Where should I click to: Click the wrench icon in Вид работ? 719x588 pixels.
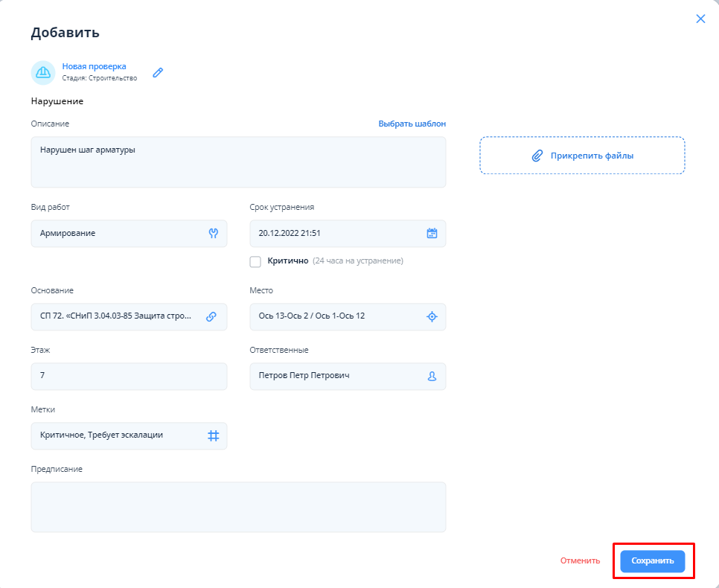click(x=213, y=233)
